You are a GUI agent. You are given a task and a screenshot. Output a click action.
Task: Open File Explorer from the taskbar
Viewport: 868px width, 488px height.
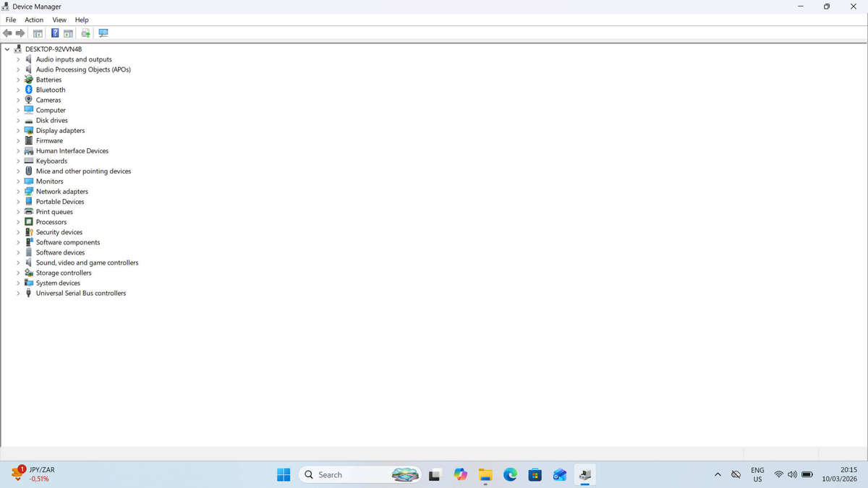click(x=485, y=474)
